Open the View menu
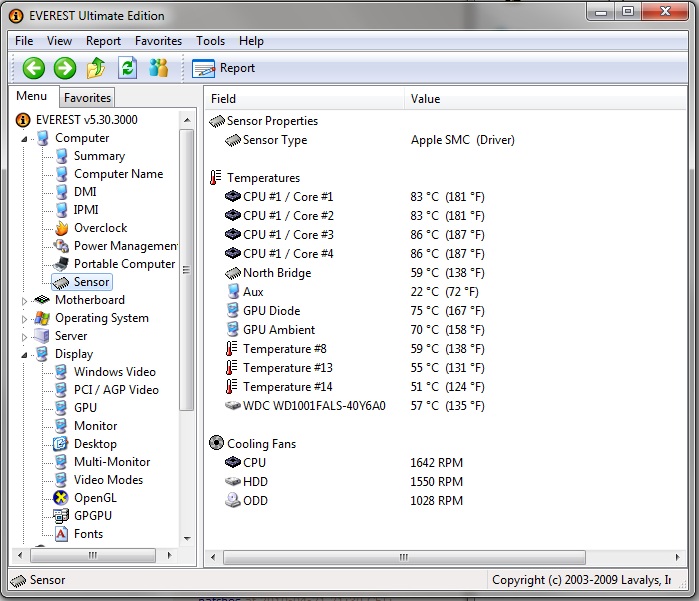 (x=59, y=41)
